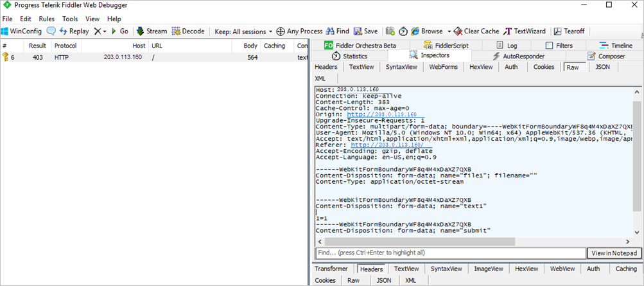Open Find sessions binoculars tool
The image size is (644, 286).
pos(337,31)
